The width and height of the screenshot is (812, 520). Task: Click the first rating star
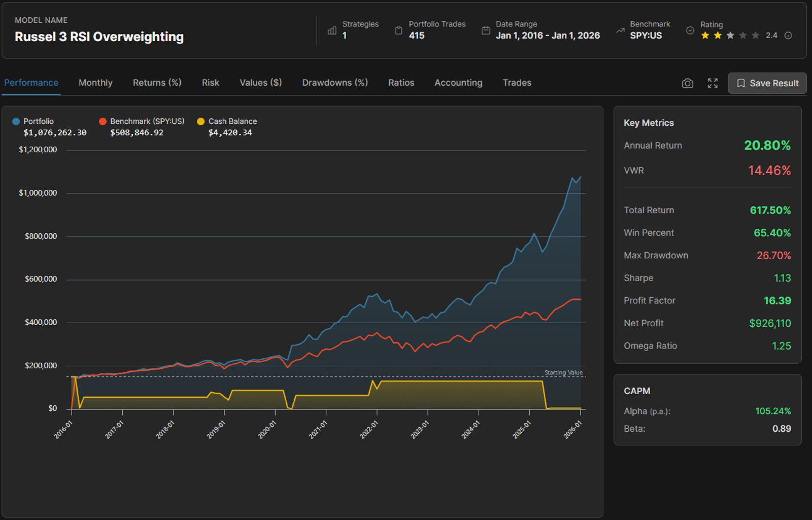[705, 36]
